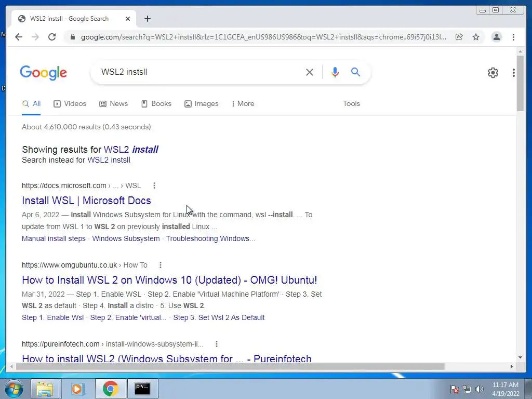Click the Action Center flag tray icon
Screen dimensions: 532x399
point(454,390)
